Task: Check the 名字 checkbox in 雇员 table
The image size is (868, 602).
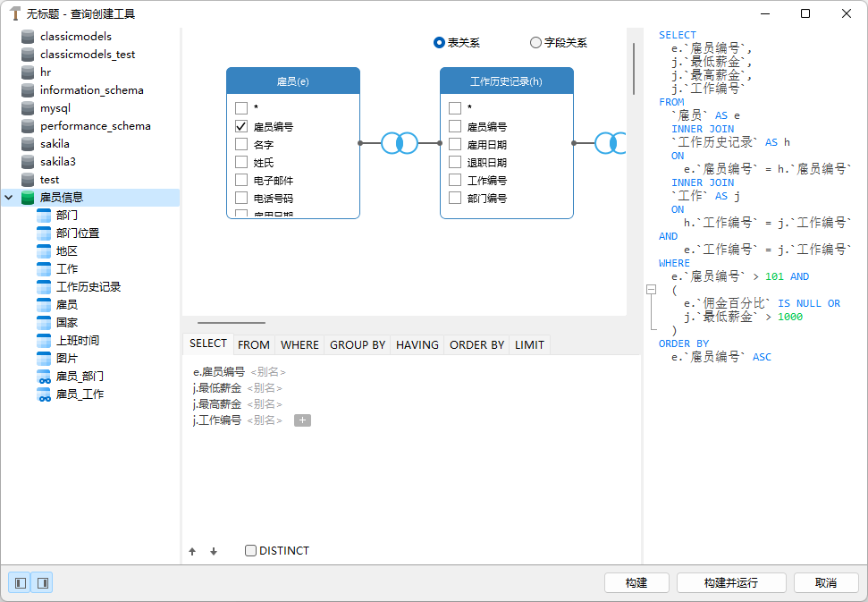Action: tap(239, 144)
